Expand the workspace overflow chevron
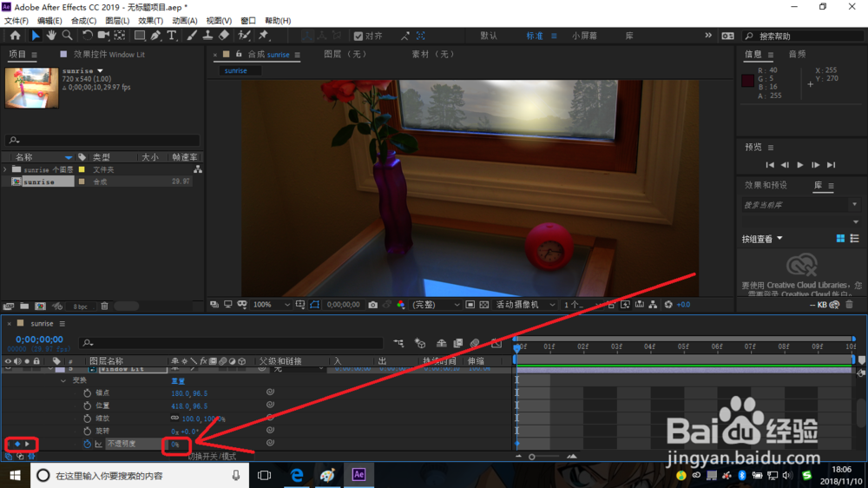Screen dimensions: 868x488 (x=708, y=36)
